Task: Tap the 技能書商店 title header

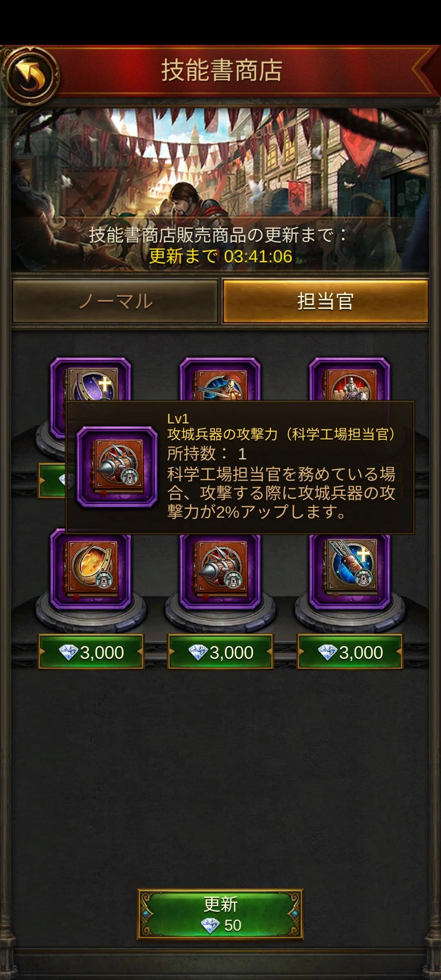Action: pyautogui.click(x=222, y=71)
